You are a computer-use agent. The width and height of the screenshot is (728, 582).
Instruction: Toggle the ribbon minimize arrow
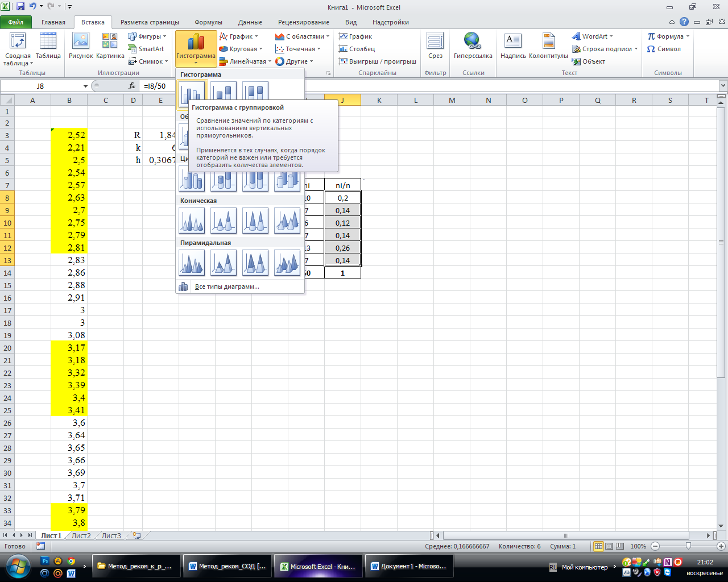pos(672,22)
